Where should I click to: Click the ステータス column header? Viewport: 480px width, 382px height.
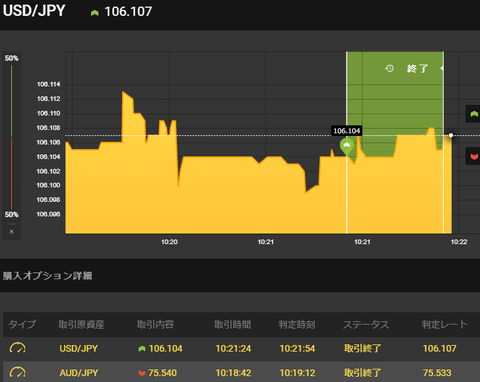pyautogui.click(x=366, y=324)
